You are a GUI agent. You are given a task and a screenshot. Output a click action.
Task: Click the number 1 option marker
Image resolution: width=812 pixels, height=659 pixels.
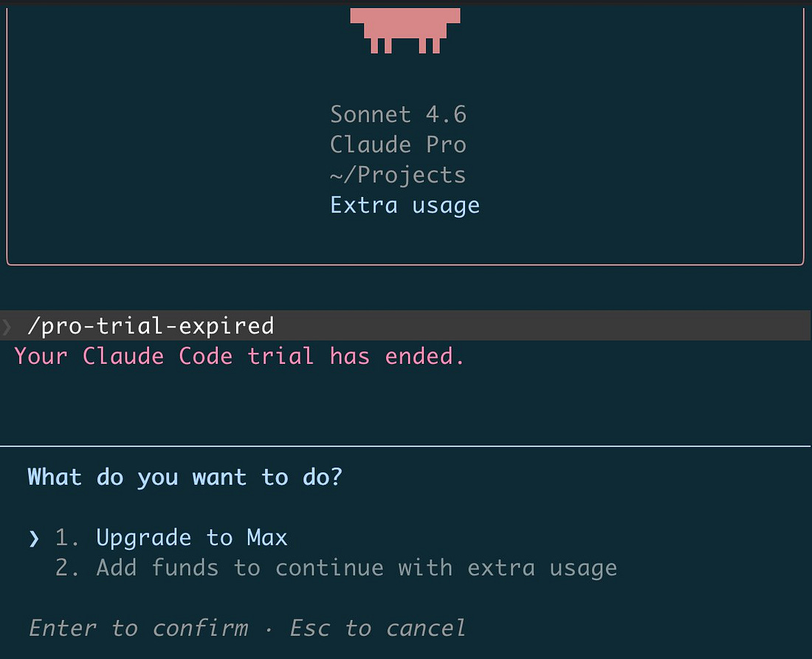66,538
